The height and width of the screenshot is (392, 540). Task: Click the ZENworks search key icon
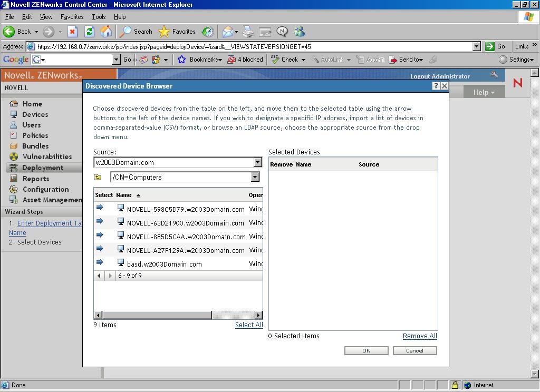pos(494,74)
